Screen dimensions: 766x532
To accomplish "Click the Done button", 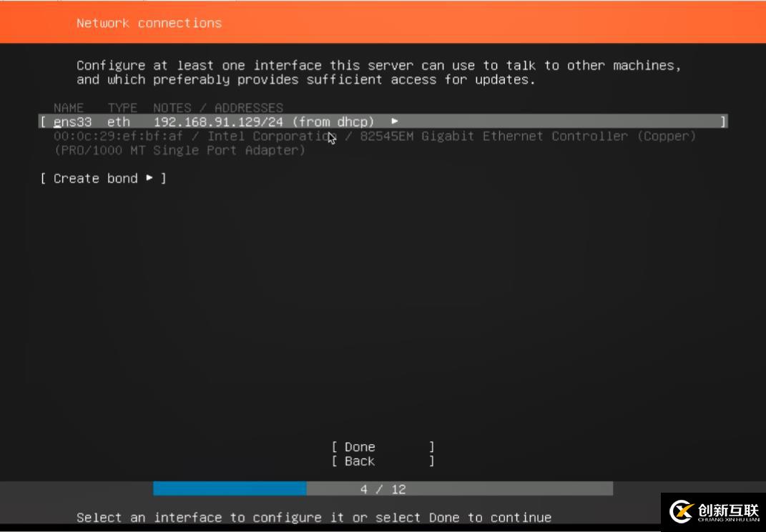I will [383, 446].
